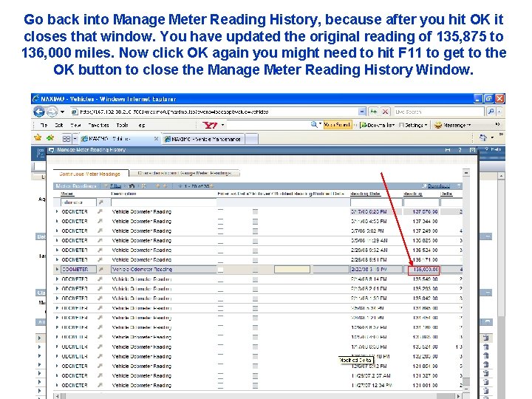Switch to Continuous Meter Readings tab
532x399 pixels.
click(90, 174)
